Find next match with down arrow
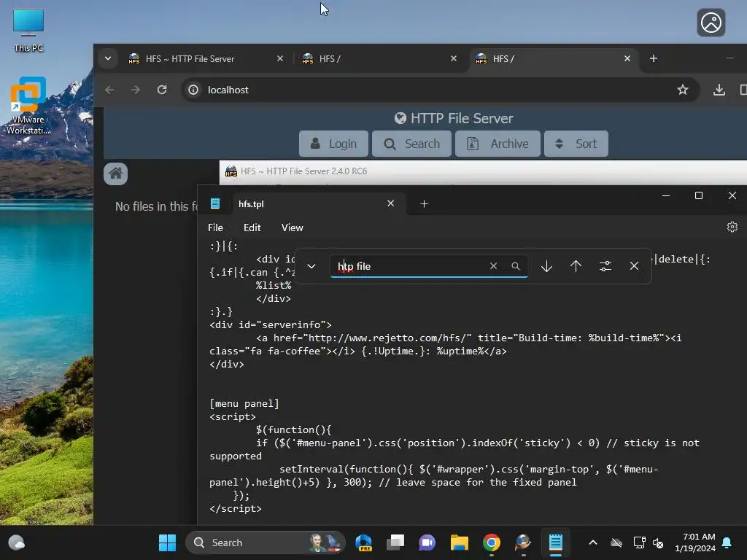The height and width of the screenshot is (560, 747). [546, 266]
